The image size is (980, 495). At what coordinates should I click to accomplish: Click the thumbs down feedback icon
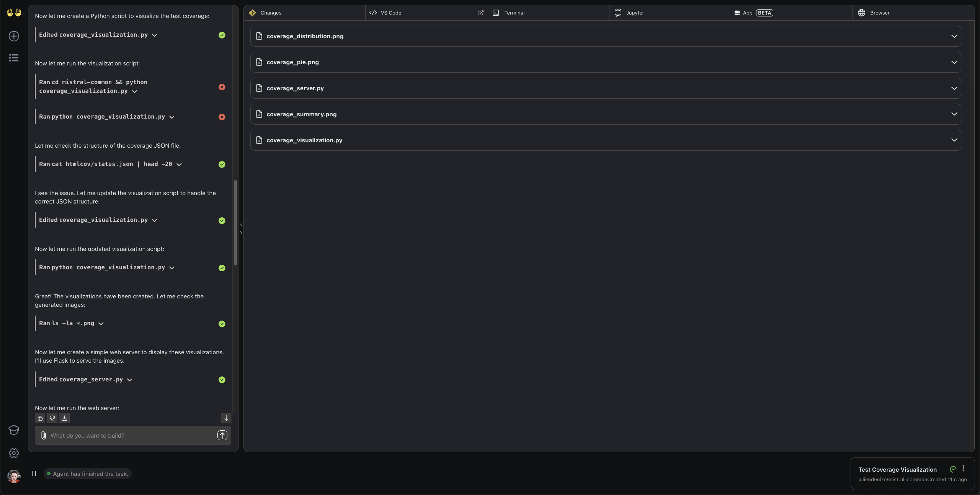coord(52,418)
